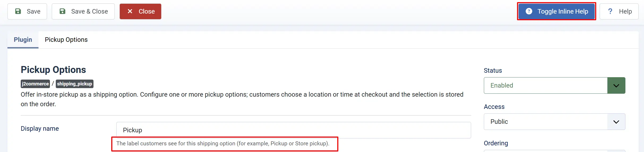Open the Access dropdown arrow
The image size is (644, 152).
coord(616,122)
